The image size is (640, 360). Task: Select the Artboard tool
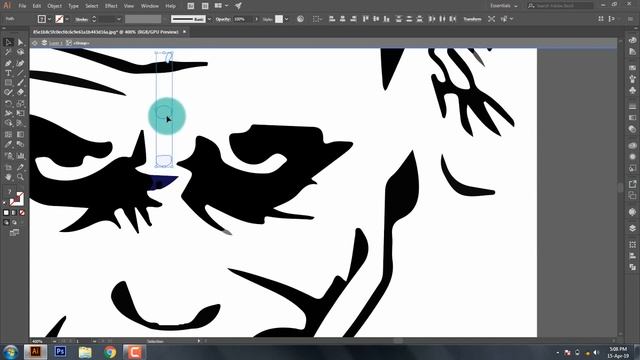coord(8,167)
